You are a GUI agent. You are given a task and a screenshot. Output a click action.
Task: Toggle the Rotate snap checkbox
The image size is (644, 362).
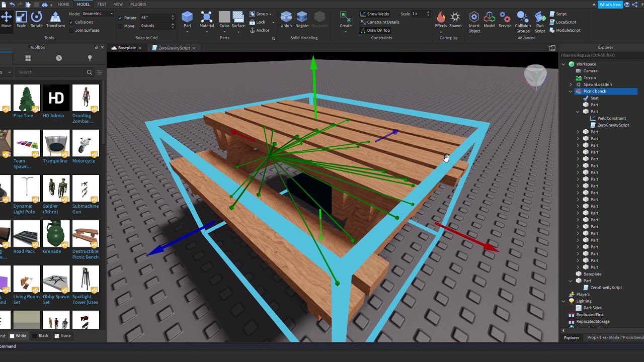point(120,18)
